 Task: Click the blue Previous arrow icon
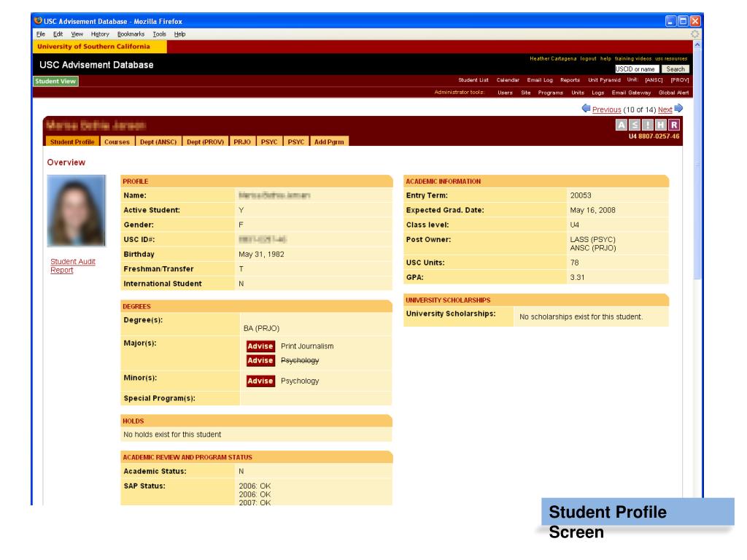point(586,109)
